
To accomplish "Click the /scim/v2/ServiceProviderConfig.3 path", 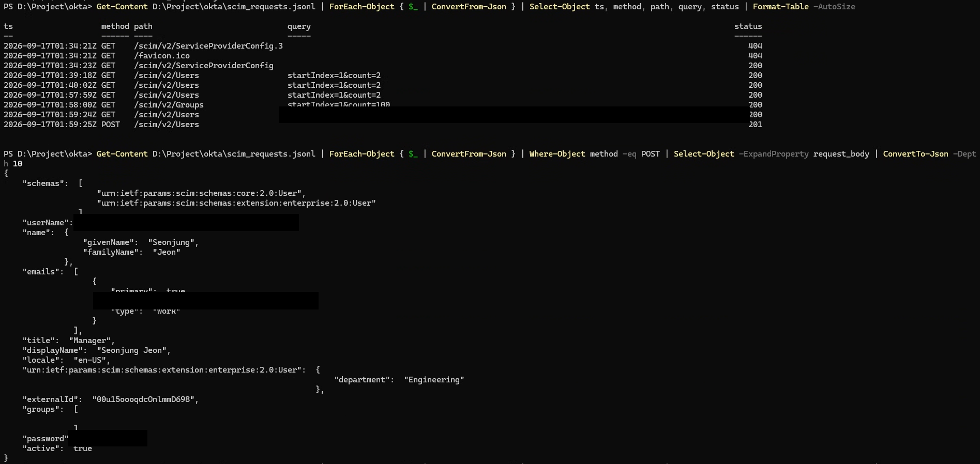I will 208,46.
